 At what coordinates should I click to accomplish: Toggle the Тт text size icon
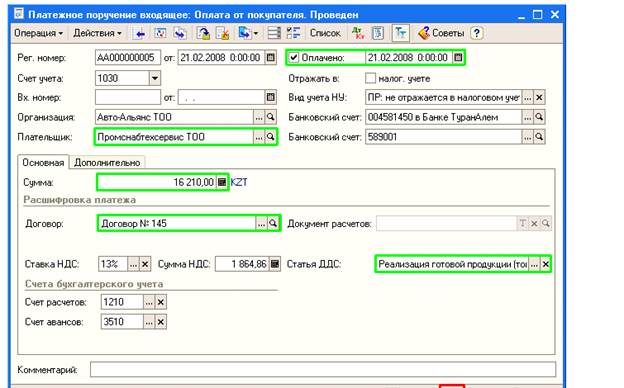coord(400,33)
